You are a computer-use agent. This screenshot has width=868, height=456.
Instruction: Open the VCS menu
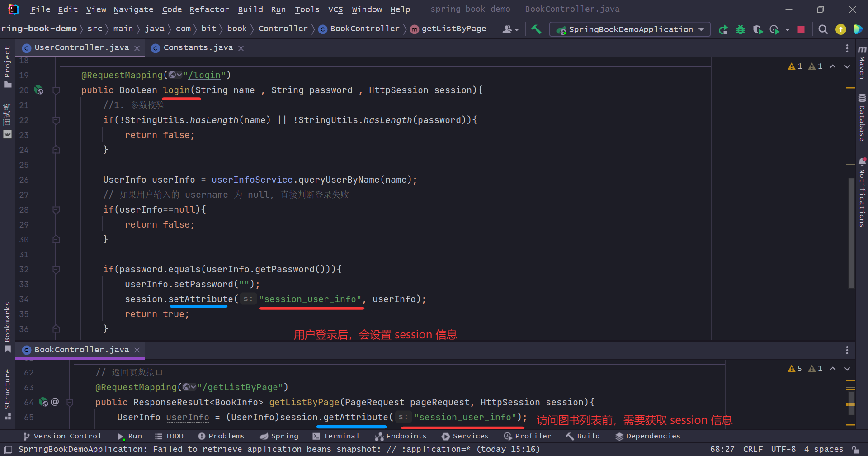click(335, 9)
